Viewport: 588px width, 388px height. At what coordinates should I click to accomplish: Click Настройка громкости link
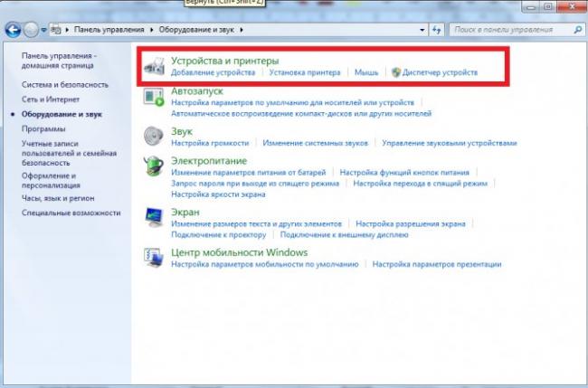(x=210, y=143)
